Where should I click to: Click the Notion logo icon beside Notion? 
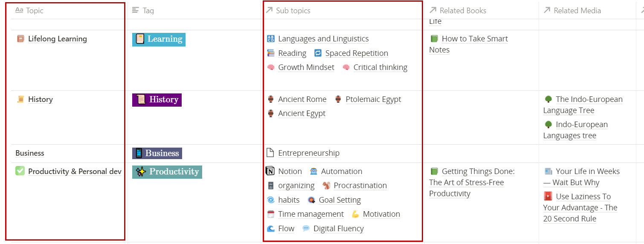pos(270,171)
